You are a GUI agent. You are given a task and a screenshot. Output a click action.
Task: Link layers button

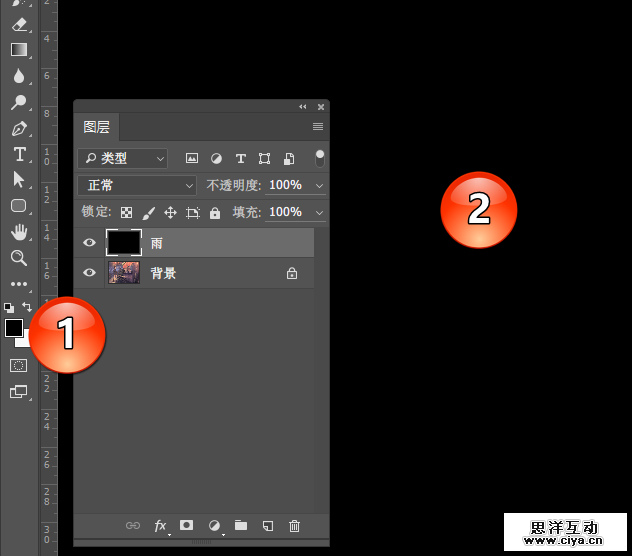click(133, 525)
